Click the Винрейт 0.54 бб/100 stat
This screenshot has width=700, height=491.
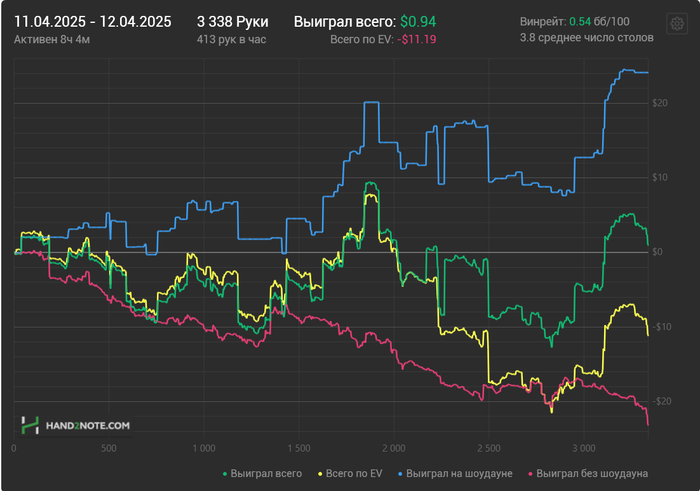pyautogui.click(x=575, y=21)
